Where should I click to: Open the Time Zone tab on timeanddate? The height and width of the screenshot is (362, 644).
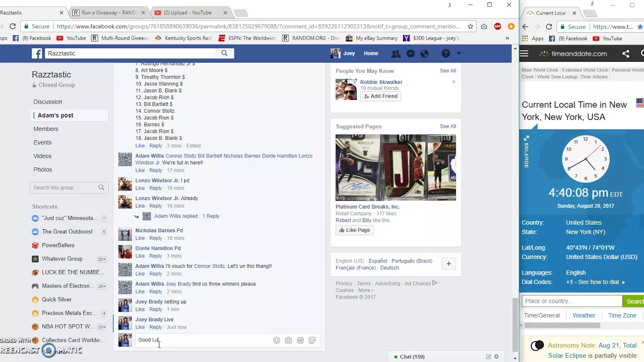point(622,315)
